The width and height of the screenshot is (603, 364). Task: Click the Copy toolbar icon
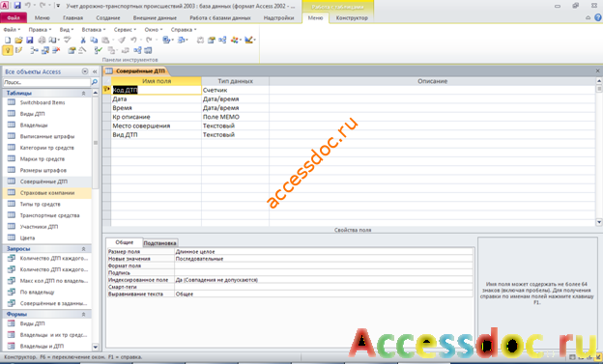[94, 40]
